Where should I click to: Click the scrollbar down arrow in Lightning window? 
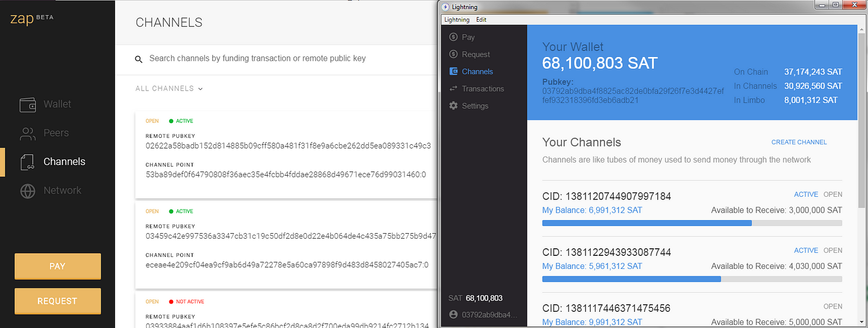click(x=861, y=322)
